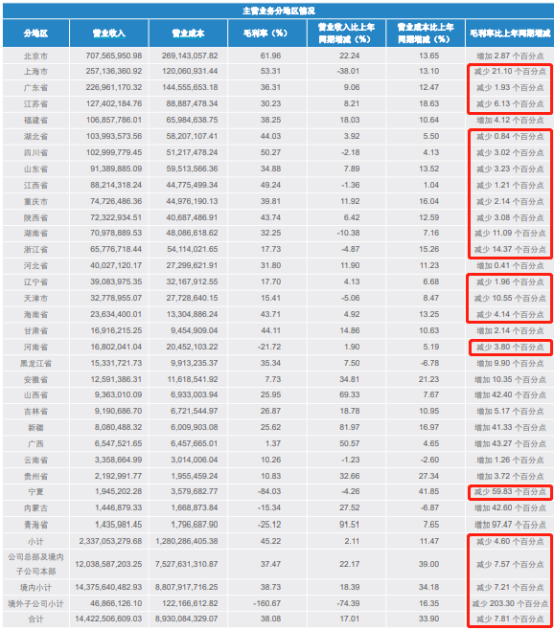Viewport: 554px width, 631px height.
Task: Select the 营业收入 column header
Action: coord(109,33)
